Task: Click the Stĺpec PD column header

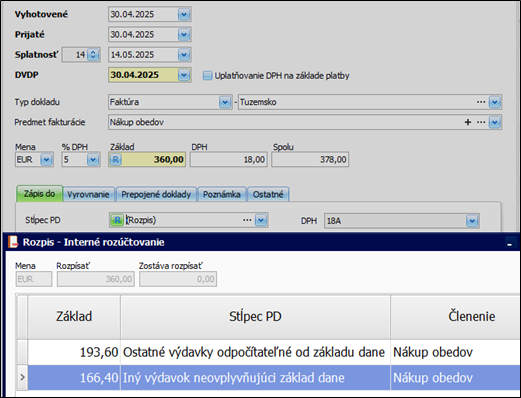Action: click(x=255, y=317)
